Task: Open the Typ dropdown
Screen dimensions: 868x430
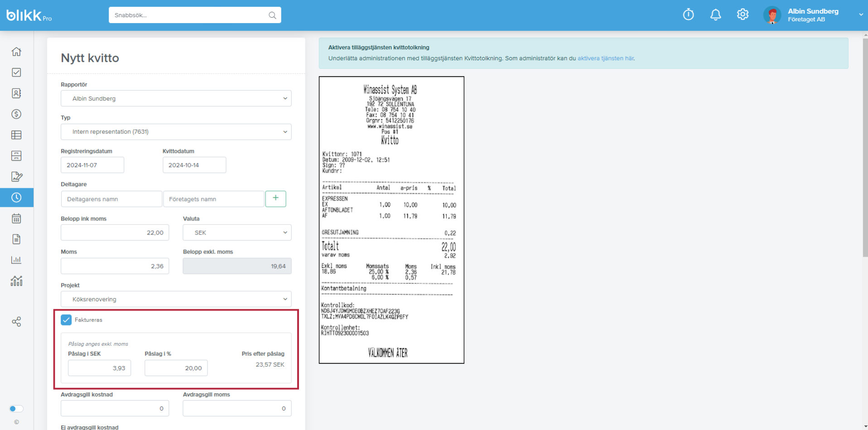Action: 176,132
